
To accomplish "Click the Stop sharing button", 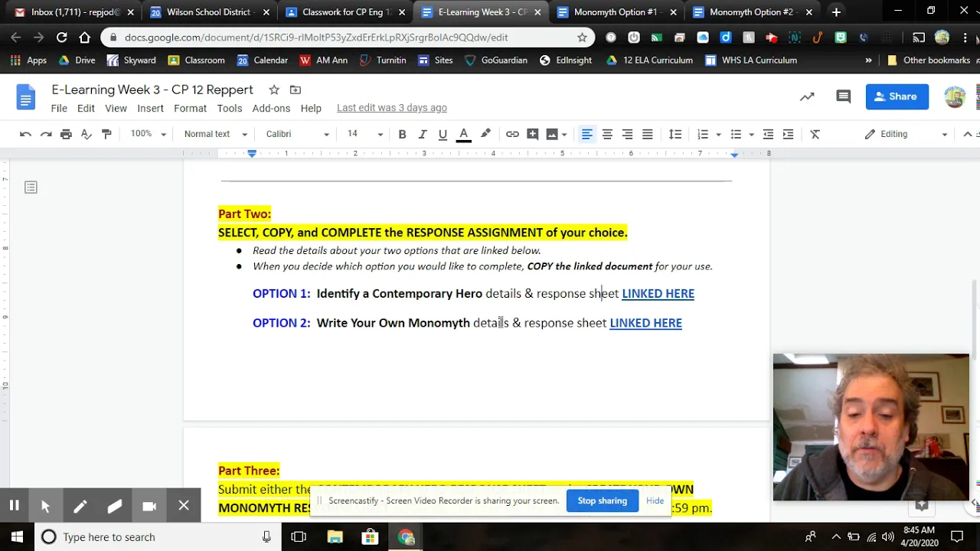I will [602, 500].
